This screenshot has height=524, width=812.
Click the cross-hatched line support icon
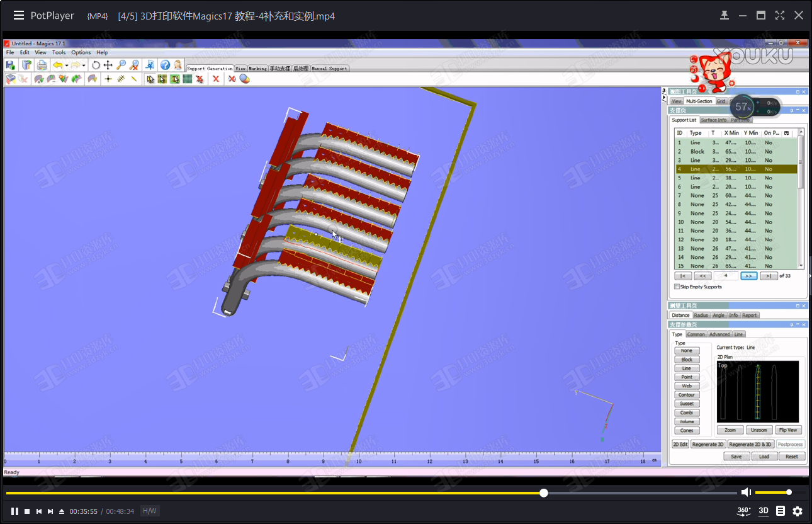coord(121,79)
